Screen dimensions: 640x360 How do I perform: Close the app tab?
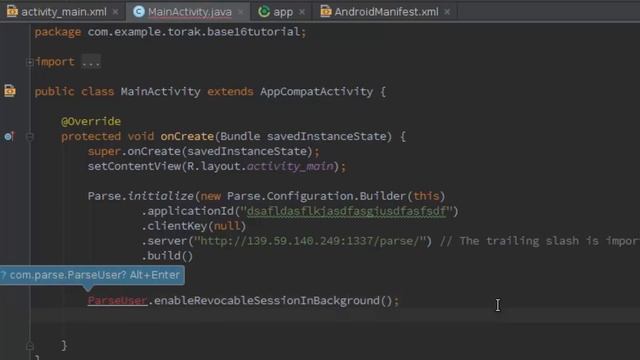click(x=302, y=12)
